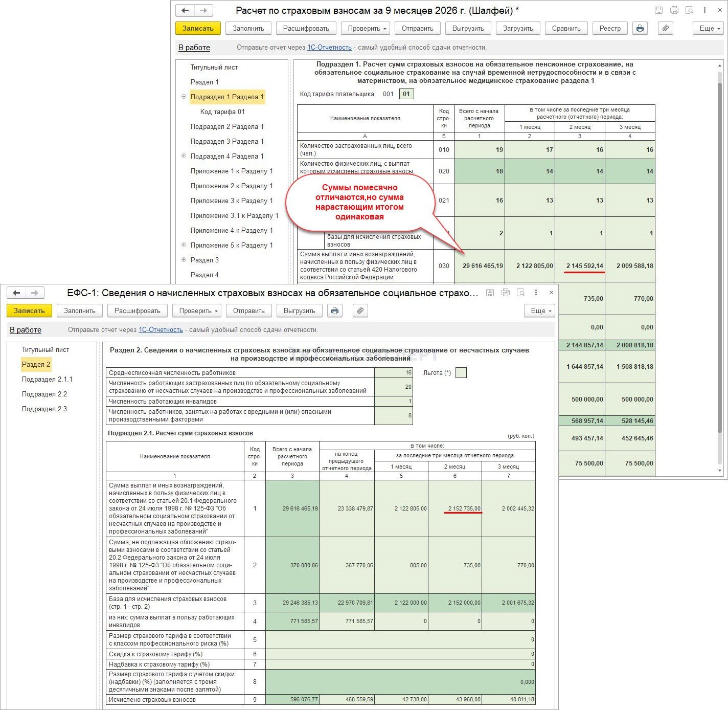Click Заполнить in the Расчет window
The width and height of the screenshot is (728, 710).
tap(248, 28)
